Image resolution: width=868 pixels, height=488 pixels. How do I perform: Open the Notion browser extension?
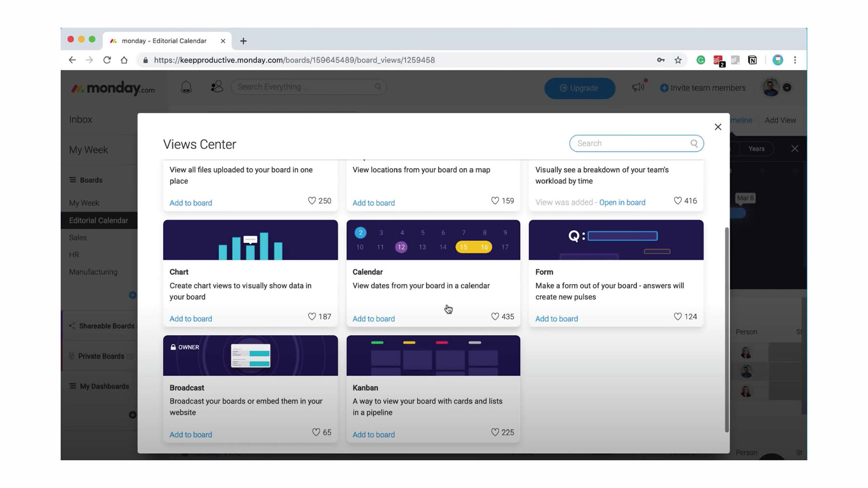[x=752, y=60]
